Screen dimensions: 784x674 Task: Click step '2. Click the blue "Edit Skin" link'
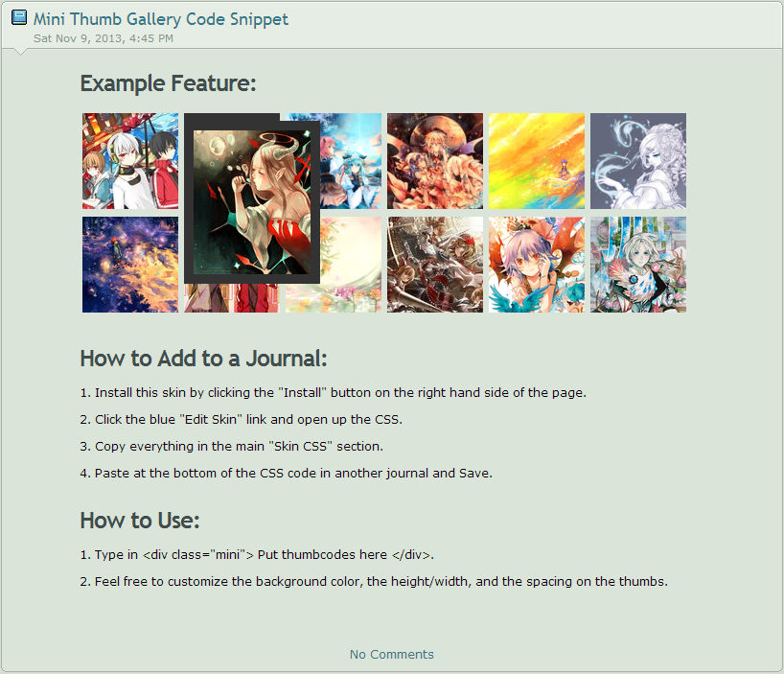(x=241, y=420)
